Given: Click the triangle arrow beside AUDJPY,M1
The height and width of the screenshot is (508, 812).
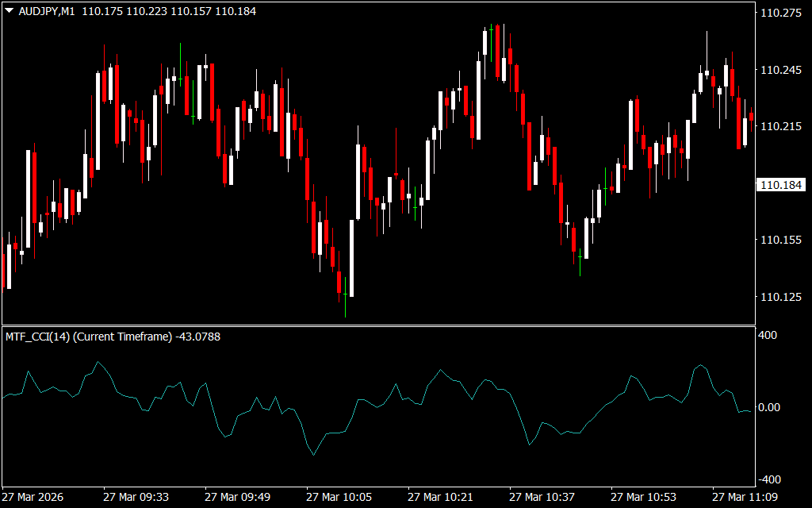Looking at the screenshot, I should (9, 12).
